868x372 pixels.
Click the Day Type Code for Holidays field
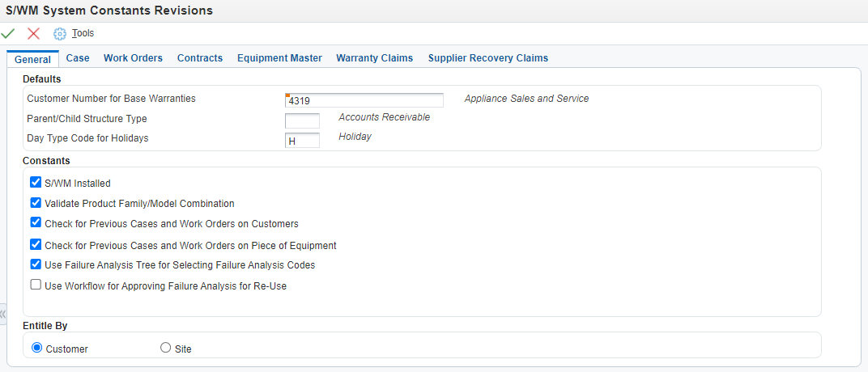tap(302, 141)
